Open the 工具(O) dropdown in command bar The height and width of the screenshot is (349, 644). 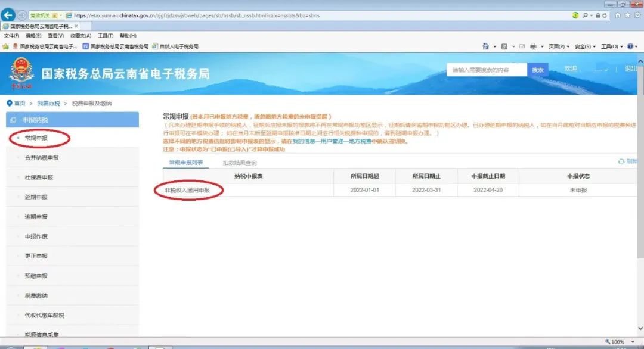click(611, 46)
